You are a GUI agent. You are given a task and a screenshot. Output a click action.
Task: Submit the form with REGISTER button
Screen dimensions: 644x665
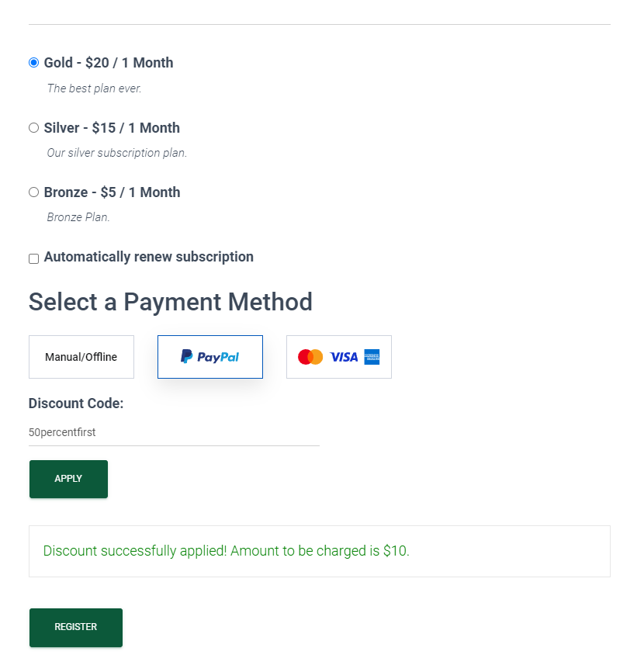(x=76, y=627)
